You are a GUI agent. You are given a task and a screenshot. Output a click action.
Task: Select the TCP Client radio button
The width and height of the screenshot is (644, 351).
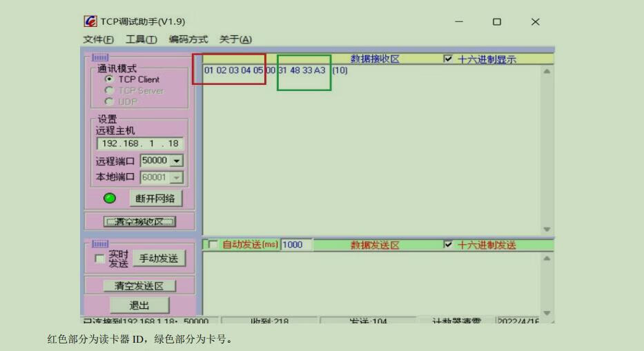pyautogui.click(x=109, y=79)
